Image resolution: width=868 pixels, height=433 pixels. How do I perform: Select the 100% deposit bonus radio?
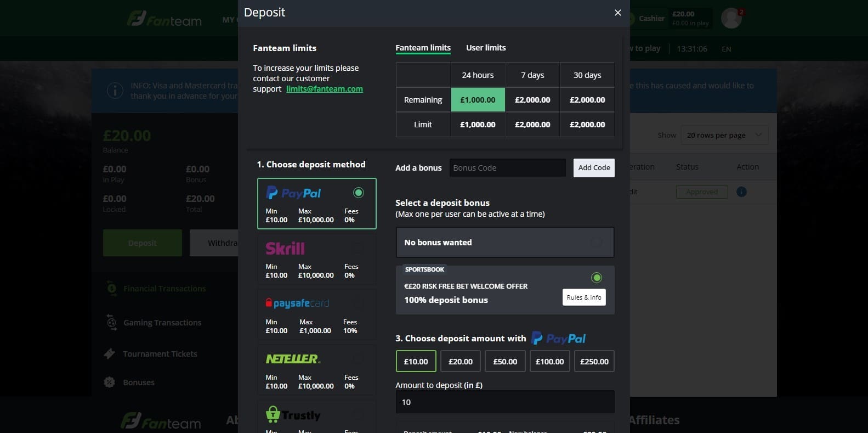596,278
